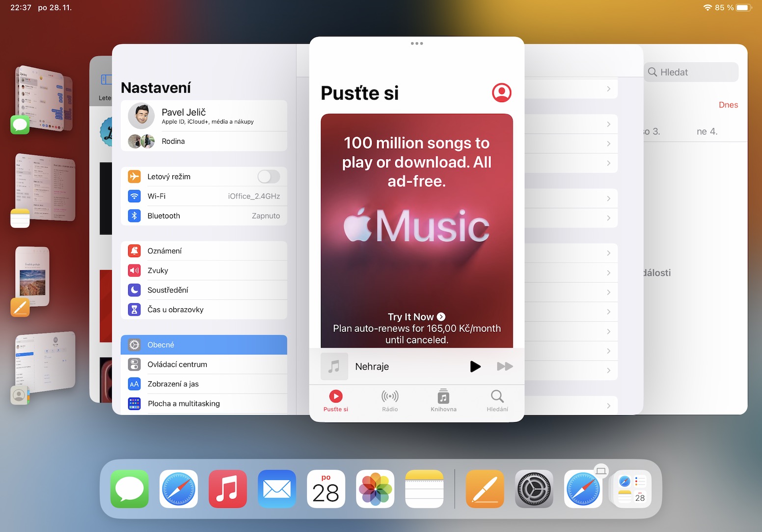Tap the Try It Now link

(x=416, y=317)
